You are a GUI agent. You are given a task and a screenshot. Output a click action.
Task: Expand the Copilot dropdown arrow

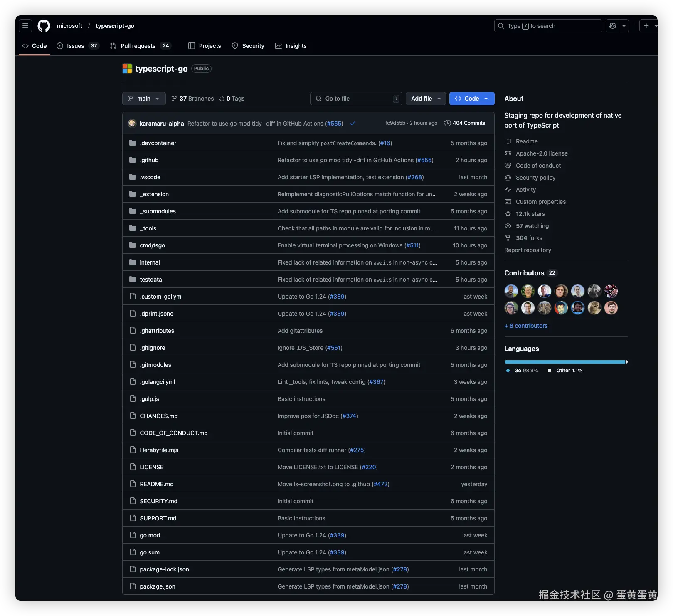point(624,26)
